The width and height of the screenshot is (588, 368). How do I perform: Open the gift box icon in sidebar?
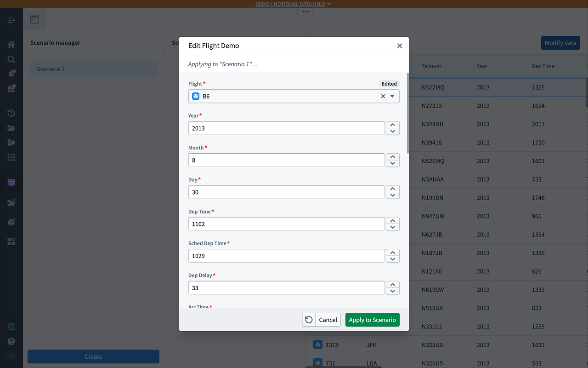click(x=11, y=89)
